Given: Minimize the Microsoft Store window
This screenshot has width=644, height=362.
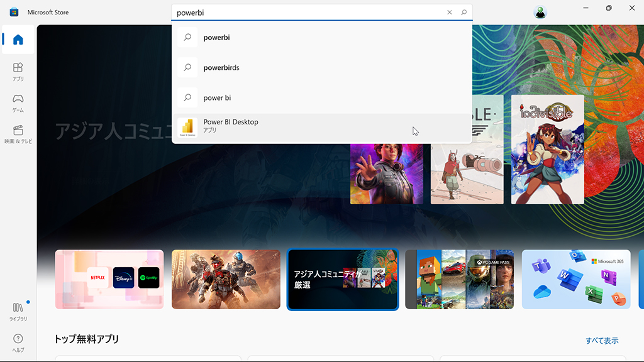Looking at the screenshot, I should pos(586,8).
